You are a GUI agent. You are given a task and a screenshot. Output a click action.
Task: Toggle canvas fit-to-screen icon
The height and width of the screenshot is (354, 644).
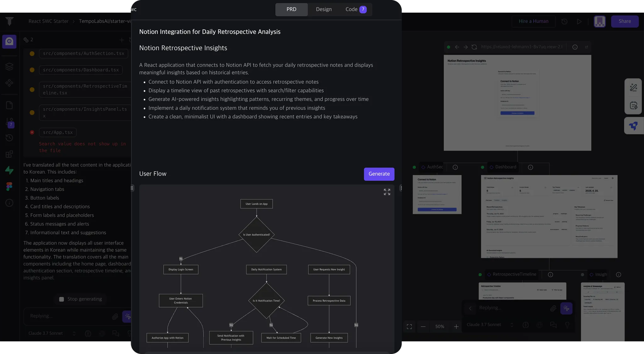[x=409, y=327]
